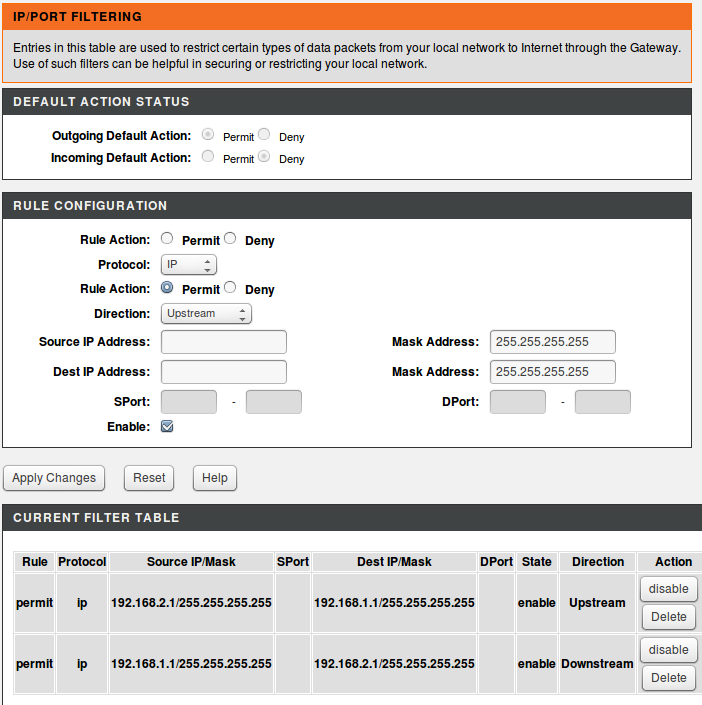
Task: Click Apply Changes button
Action: point(54,478)
